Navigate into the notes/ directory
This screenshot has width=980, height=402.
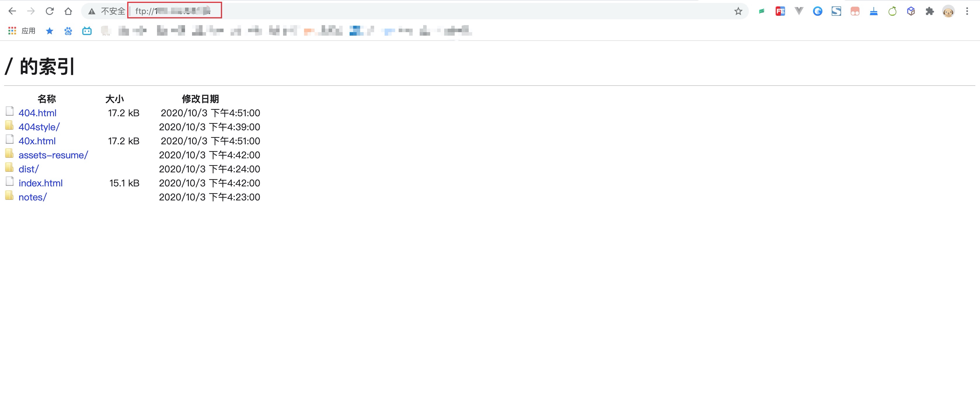[32, 197]
